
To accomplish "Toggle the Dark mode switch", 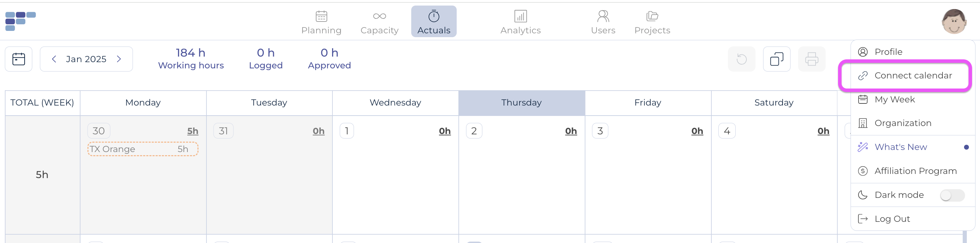I will (x=952, y=195).
